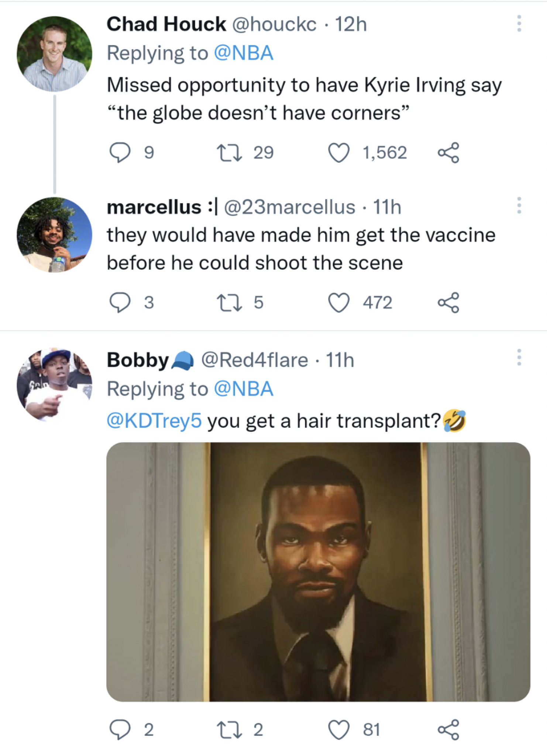Open marcellus's profile via avatar
Screen dimensions: 547x756
[55, 235]
